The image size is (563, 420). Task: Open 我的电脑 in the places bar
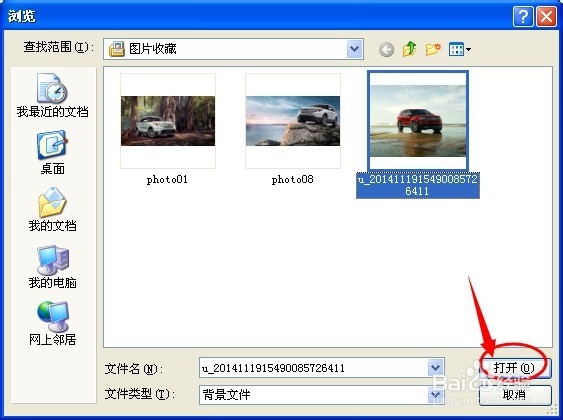pyautogui.click(x=52, y=267)
